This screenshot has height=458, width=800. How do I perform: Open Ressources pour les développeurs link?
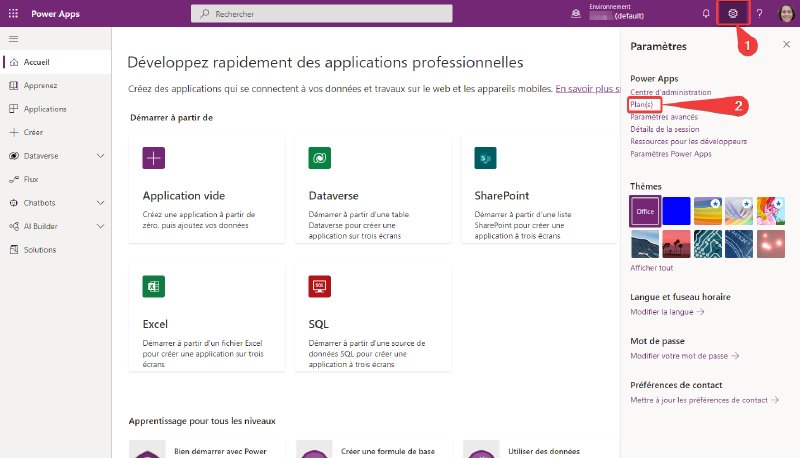tap(688, 141)
